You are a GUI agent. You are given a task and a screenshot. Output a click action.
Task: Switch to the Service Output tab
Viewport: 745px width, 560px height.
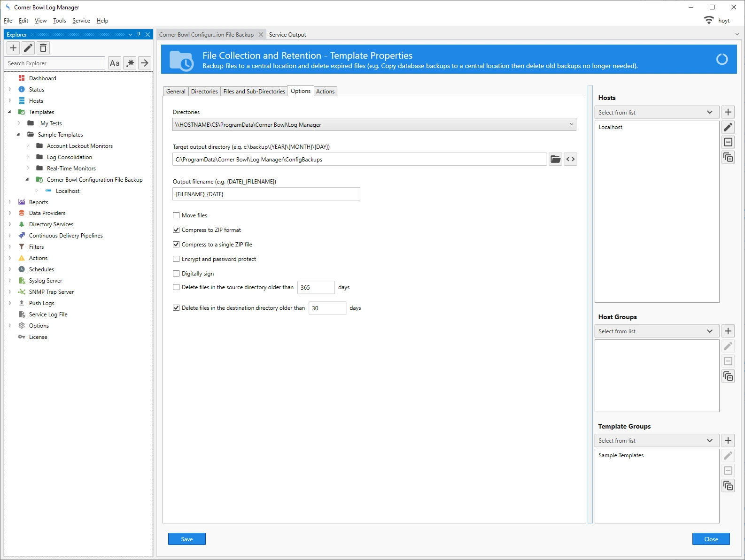pos(287,35)
